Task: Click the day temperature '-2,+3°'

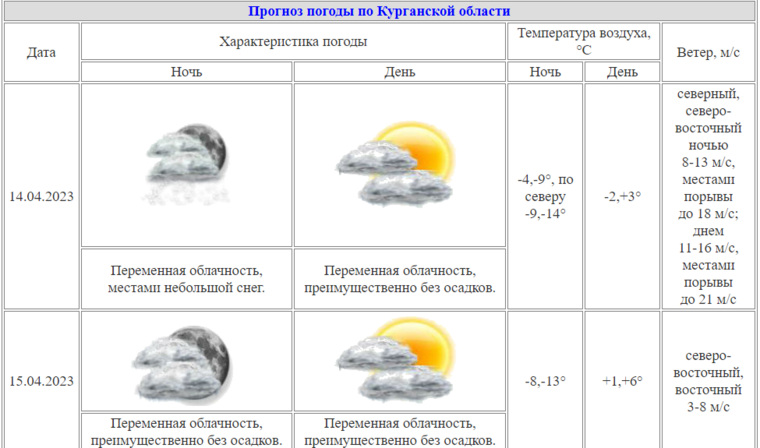Action: coord(622,196)
